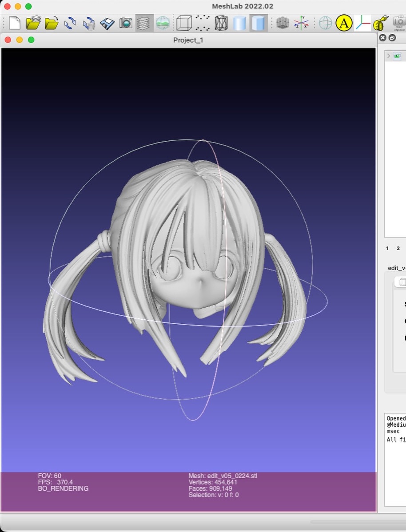The image size is (406, 532).
Task: Reload the current mesh
Action: tap(70, 23)
